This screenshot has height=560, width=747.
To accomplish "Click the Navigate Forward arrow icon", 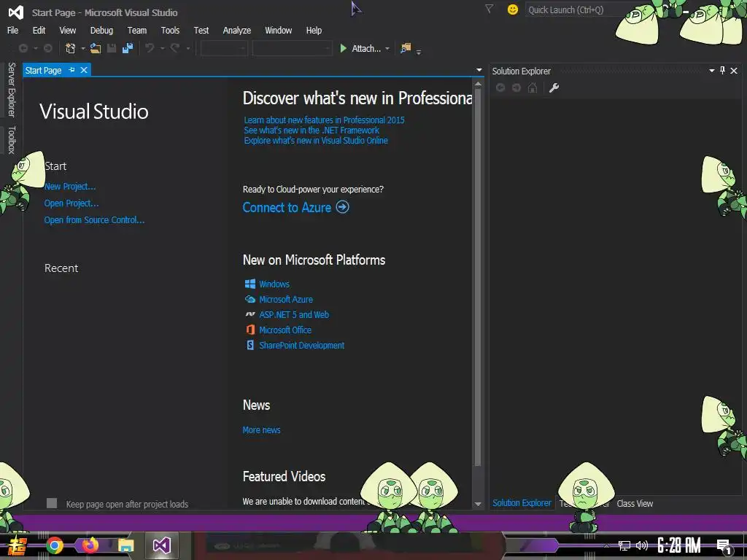I will pos(47,48).
